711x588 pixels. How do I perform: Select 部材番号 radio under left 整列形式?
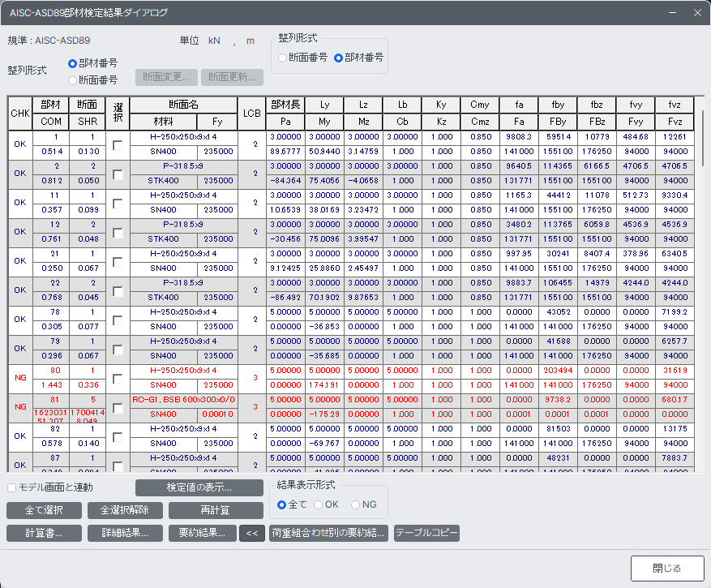pos(72,63)
